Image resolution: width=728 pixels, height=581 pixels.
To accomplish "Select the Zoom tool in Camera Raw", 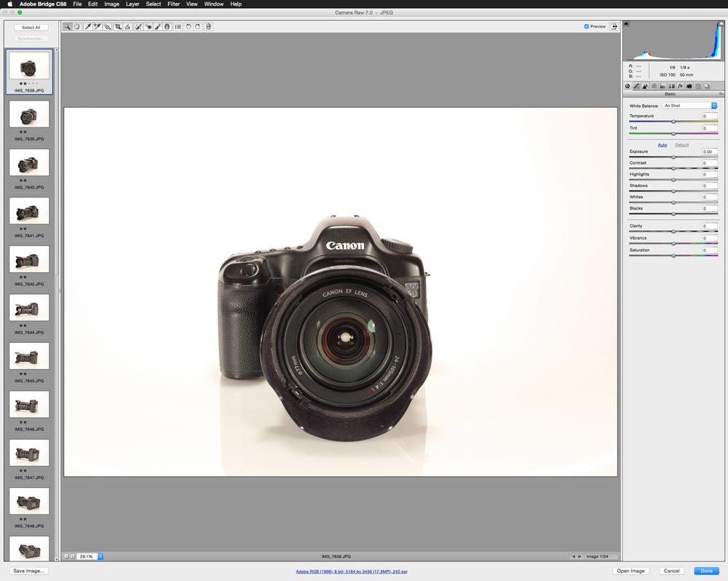I will pyautogui.click(x=67, y=27).
